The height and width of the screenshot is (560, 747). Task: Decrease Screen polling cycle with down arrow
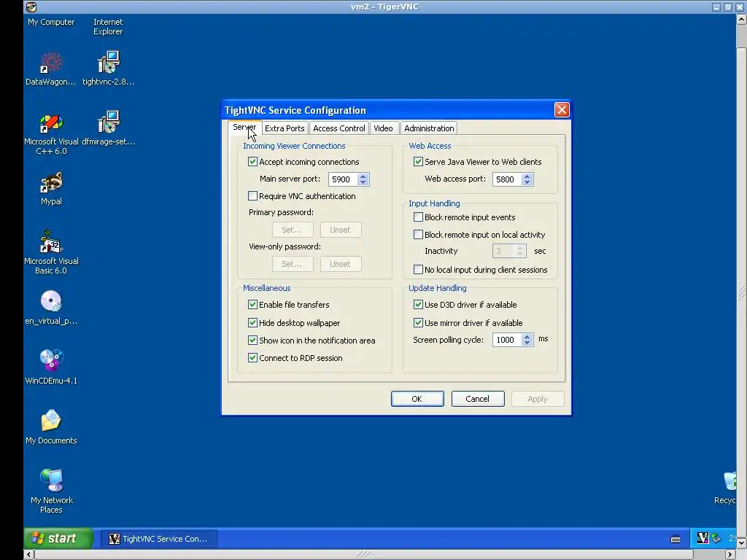(x=527, y=343)
